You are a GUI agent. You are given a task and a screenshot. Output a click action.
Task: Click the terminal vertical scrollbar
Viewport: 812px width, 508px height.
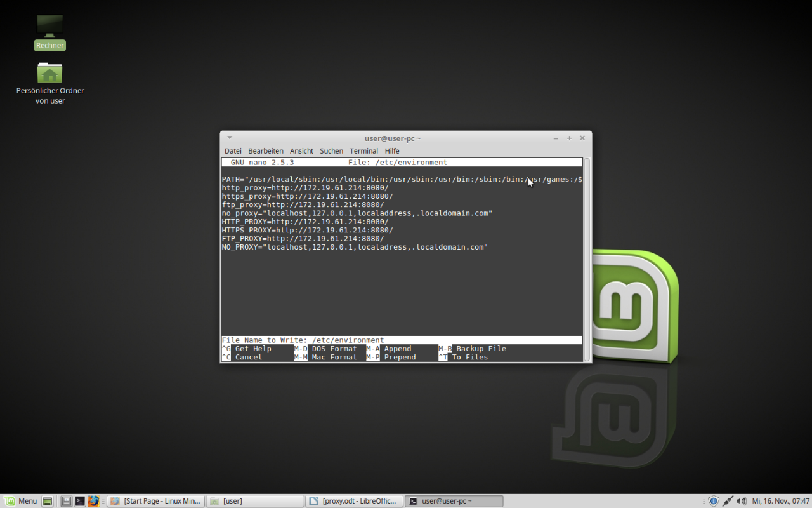click(x=587, y=260)
